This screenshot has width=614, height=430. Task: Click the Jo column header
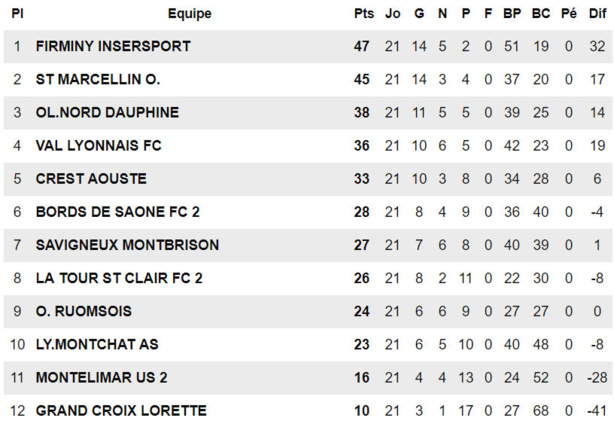click(x=392, y=14)
